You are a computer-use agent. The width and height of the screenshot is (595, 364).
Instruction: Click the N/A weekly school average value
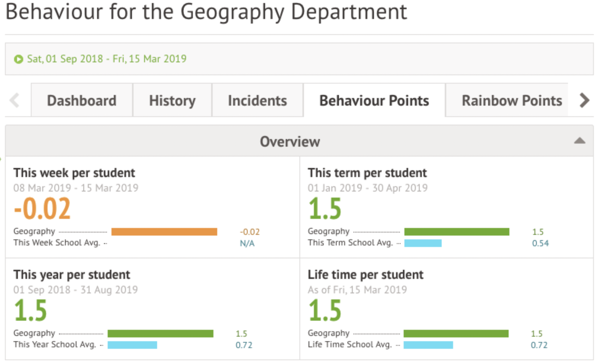247,244
